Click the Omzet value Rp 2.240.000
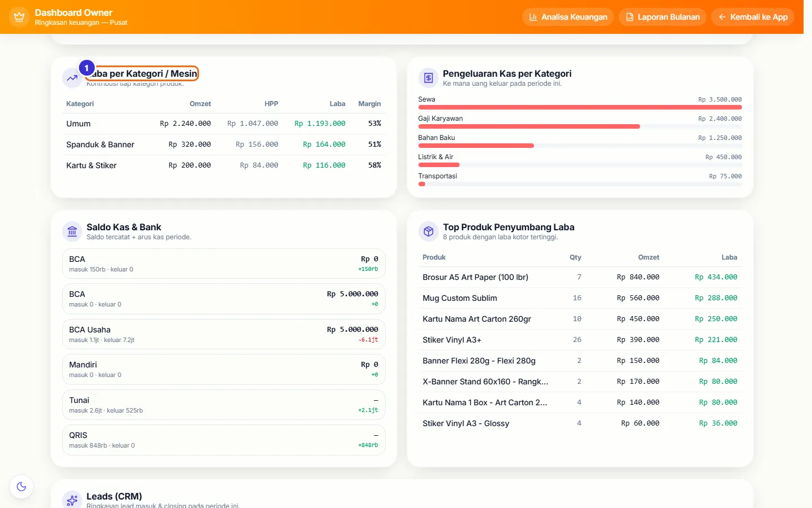 (x=186, y=124)
